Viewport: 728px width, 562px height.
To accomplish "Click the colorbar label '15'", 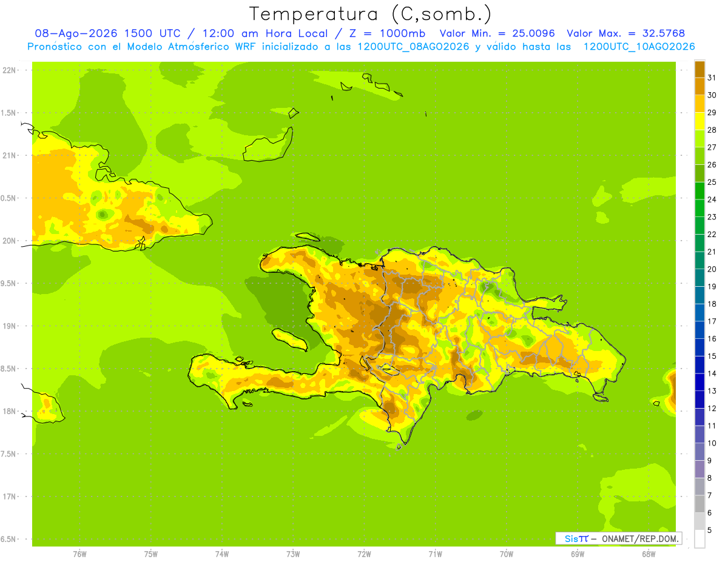I will [712, 356].
